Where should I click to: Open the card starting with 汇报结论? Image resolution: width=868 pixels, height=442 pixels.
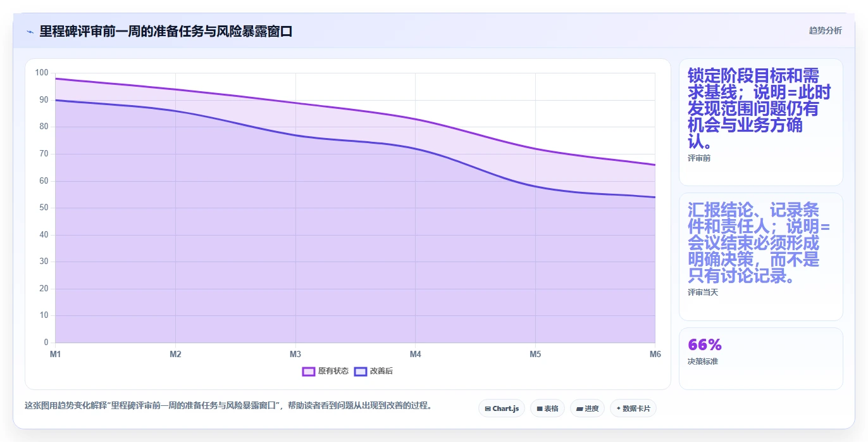(761, 256)
